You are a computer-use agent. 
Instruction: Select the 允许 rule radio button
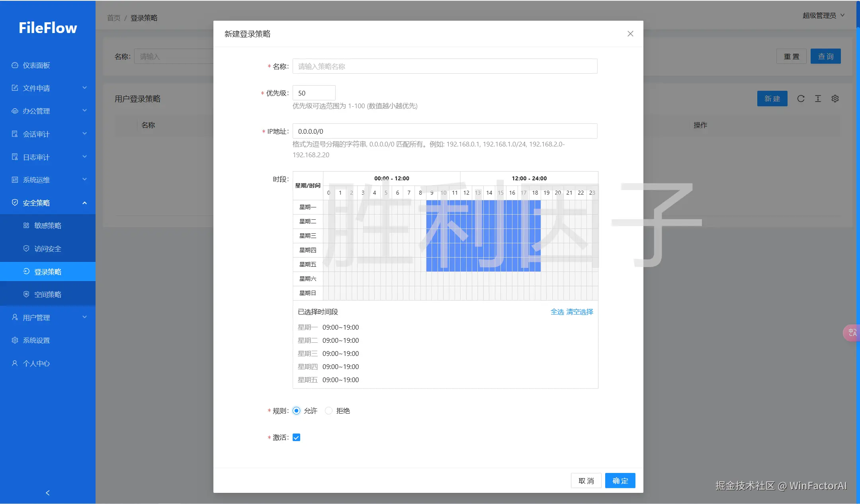coord(296,410)
